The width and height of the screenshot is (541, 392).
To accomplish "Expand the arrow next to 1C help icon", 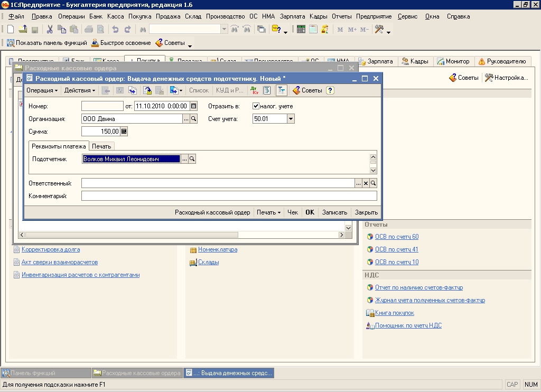I will pos(285,31).
